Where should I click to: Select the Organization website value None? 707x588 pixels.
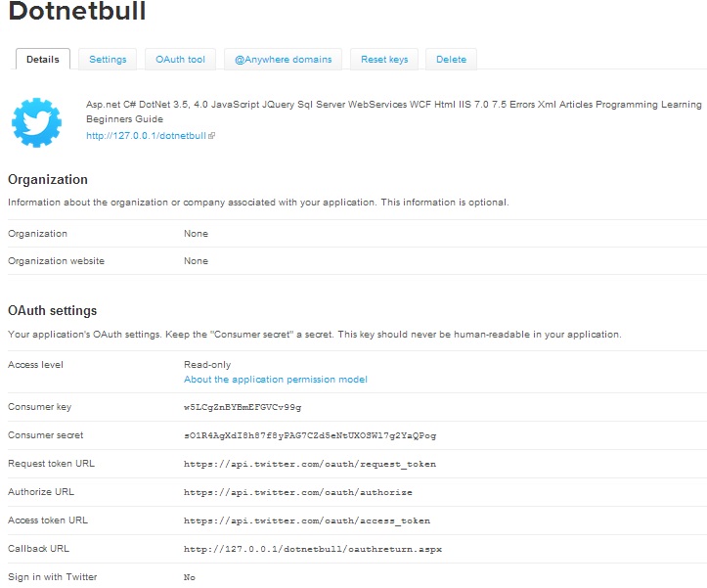196,261
